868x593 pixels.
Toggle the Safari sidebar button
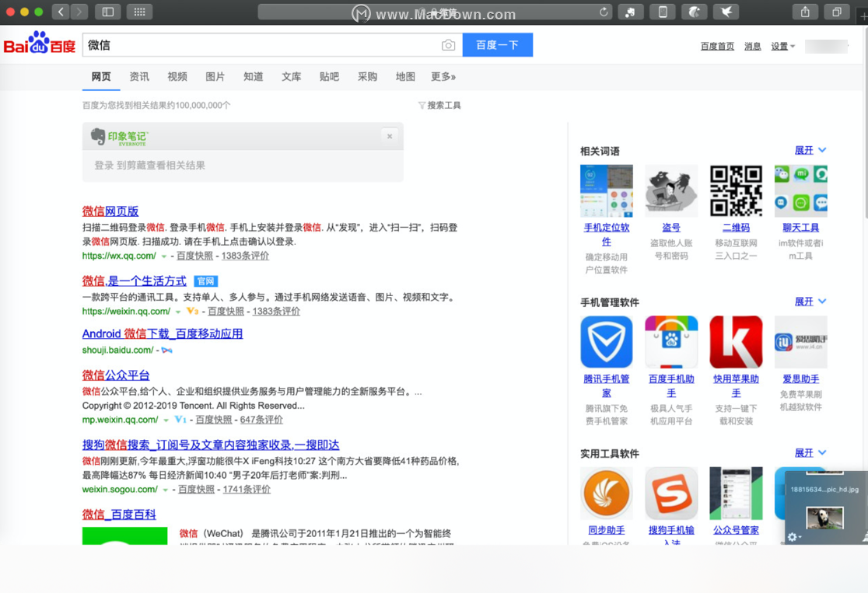pyautogui.click(x=108, y=12)
